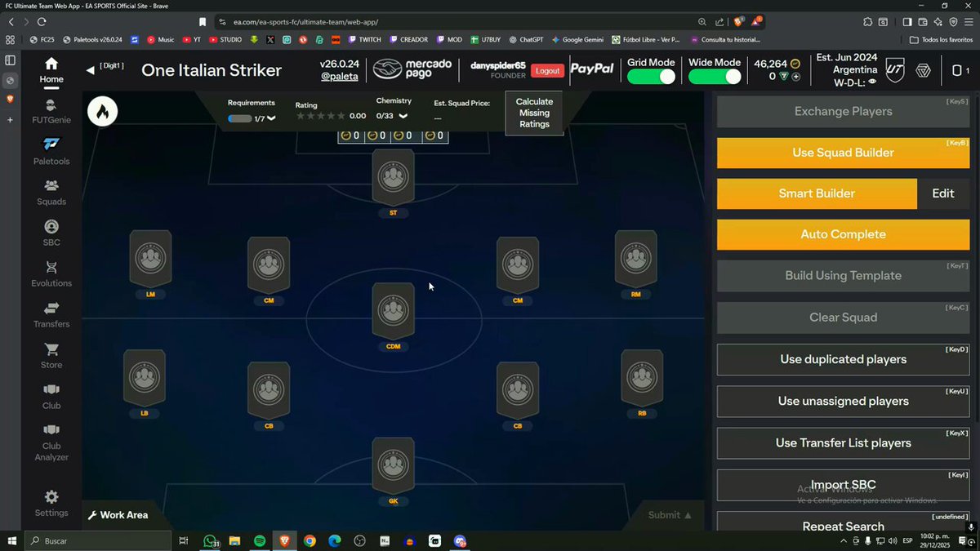Go back using the left arrow
The height and width of the screenshot is (551, 980).
point(90,71)
